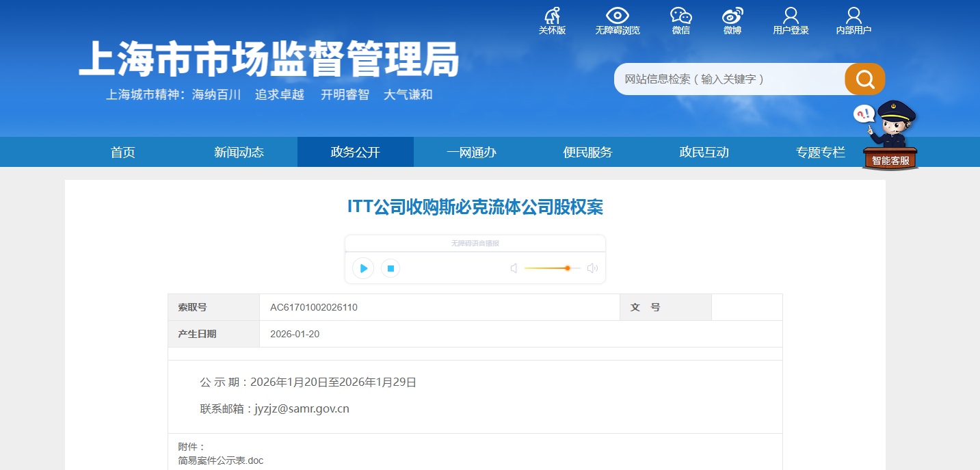Click the 文 号 table label

click(x=646, y=307)
